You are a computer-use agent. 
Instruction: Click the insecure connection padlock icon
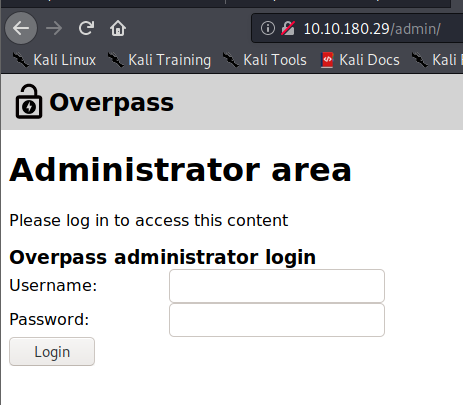pos(288,28)
